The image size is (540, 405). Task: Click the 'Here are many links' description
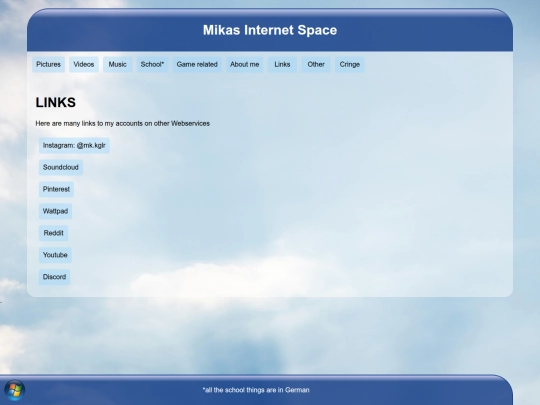123,123
